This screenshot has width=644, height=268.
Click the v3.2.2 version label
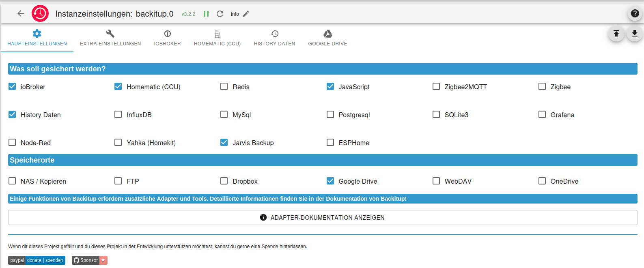pos(188,14)
